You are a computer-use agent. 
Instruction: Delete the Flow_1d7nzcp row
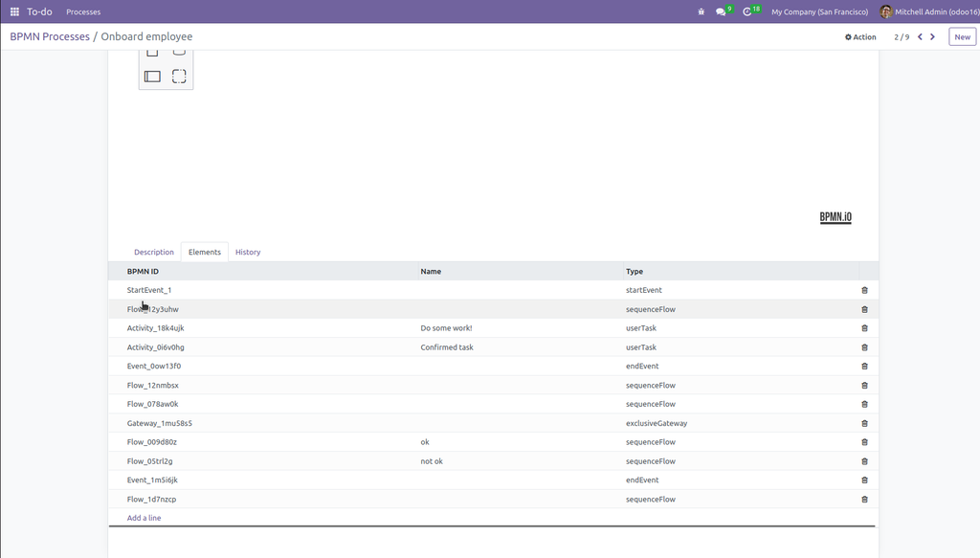pyautogui.click(x=865, y=500)
